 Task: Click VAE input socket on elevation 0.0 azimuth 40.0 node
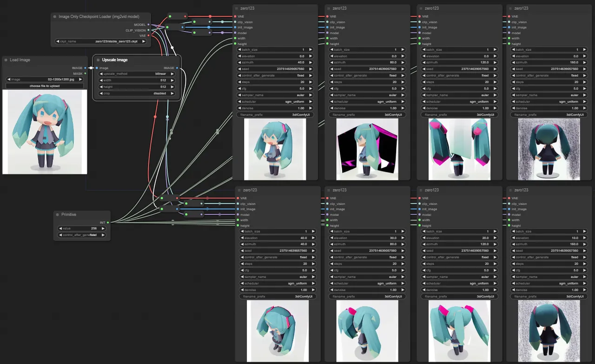[x=236, y=17]
